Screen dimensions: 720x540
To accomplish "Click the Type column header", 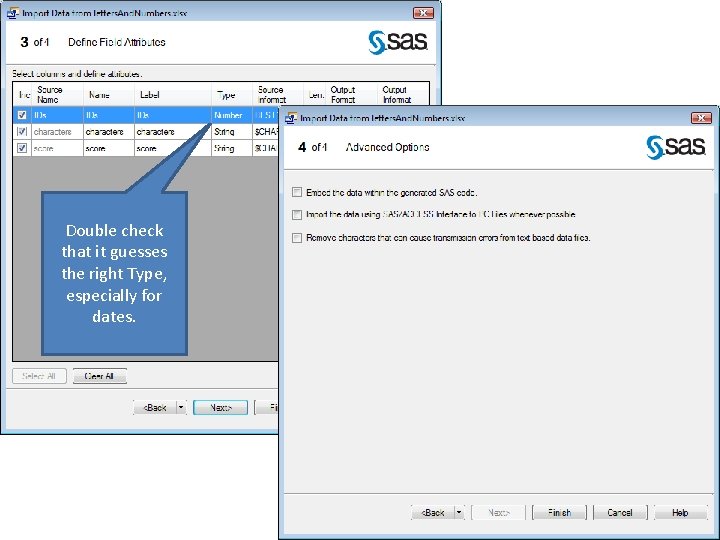I will click(232, 95).
